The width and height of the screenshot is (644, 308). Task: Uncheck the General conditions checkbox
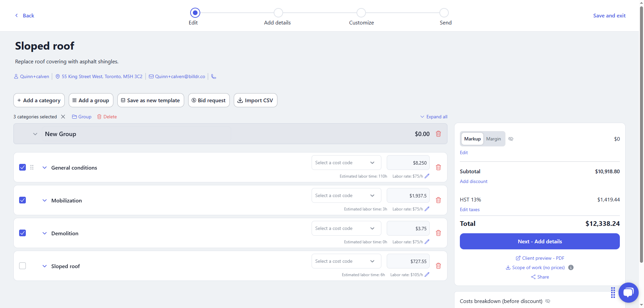[x=22, y=167]
